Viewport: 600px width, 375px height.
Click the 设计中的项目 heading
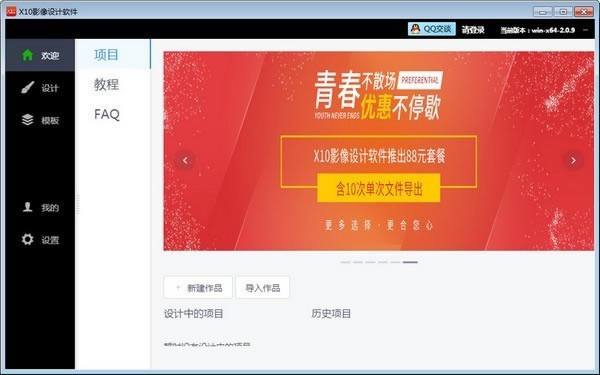(x=194, y=313)
